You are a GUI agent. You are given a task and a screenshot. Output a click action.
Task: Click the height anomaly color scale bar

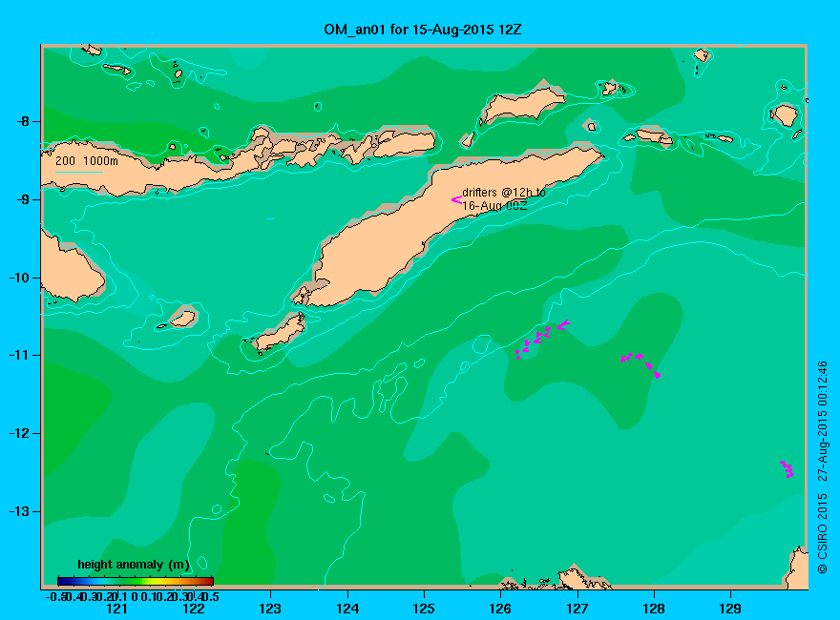tap(136, 581)
